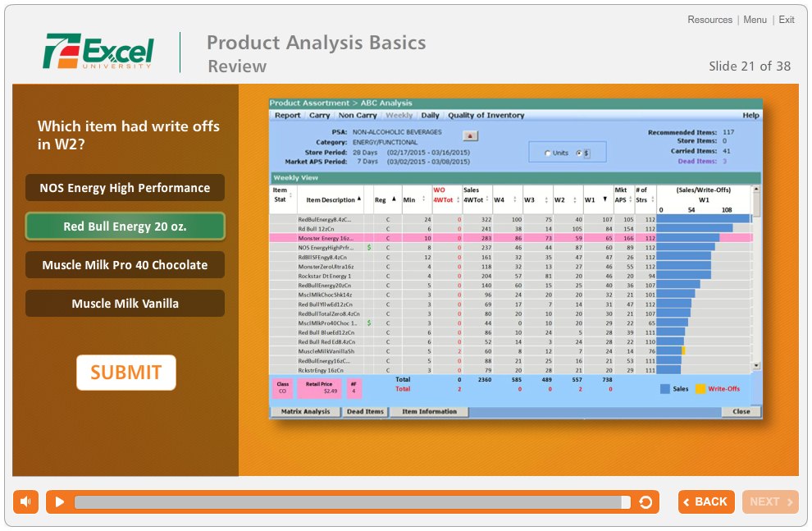Open the Matrix Analysis button

point(306,411)
